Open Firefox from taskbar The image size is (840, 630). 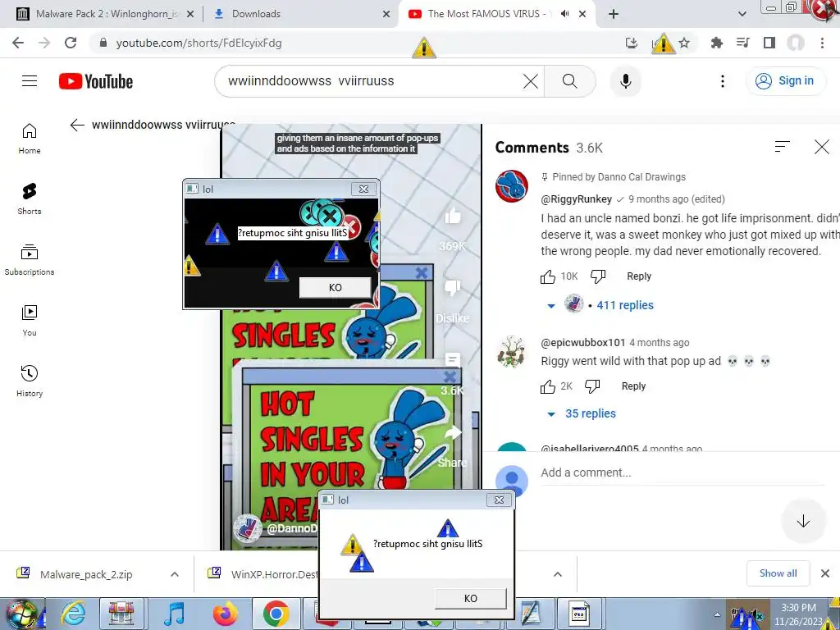[x=225, y=614]
